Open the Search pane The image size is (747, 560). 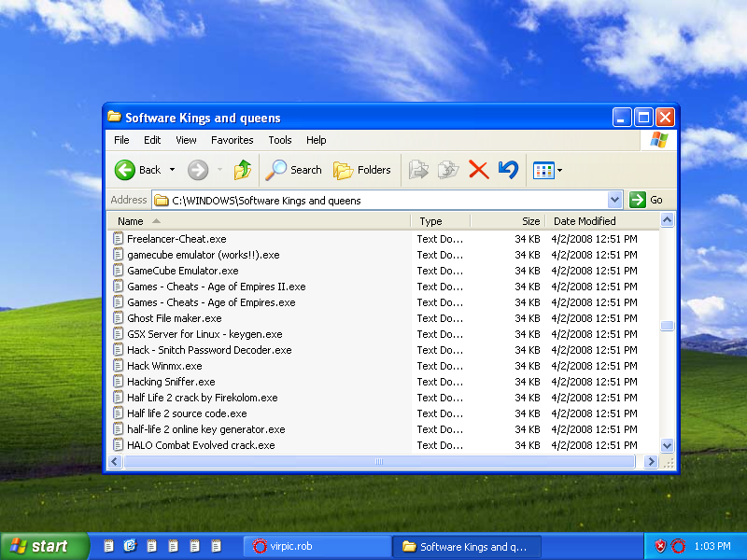293,170
